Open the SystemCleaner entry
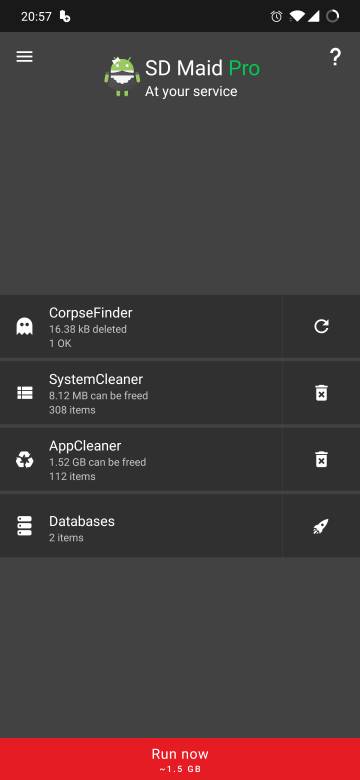The height and width of the screenshot is (780, 360). pos(141,393)
